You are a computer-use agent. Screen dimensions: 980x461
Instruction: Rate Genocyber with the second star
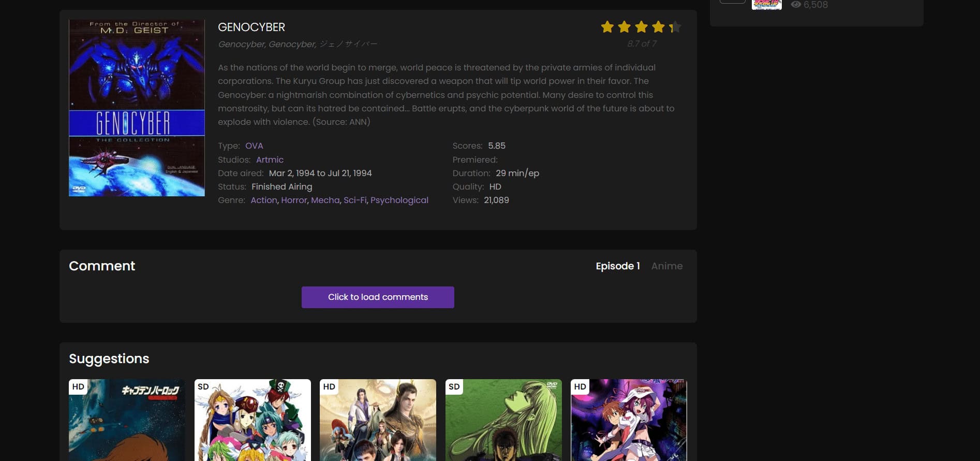[x=625, y=27]
